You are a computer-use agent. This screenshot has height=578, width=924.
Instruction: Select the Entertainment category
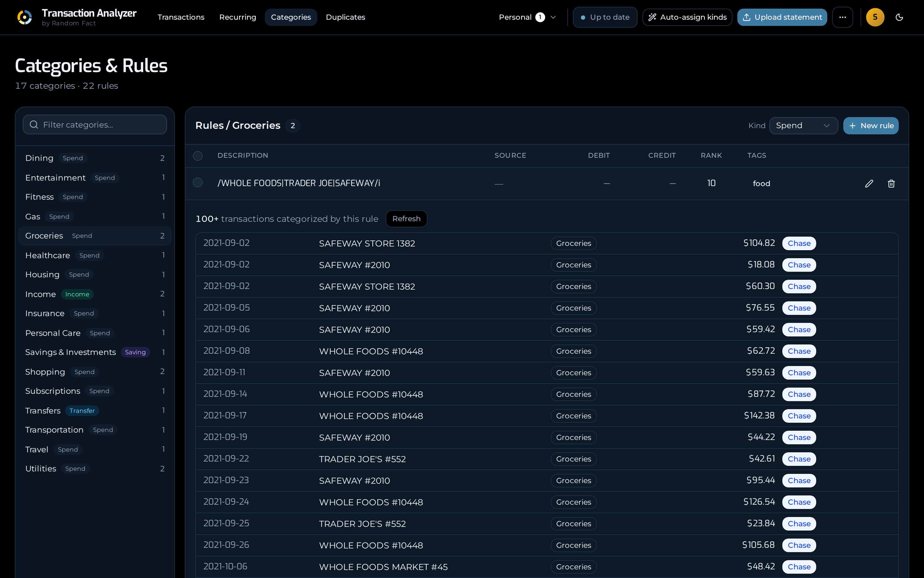95,178
